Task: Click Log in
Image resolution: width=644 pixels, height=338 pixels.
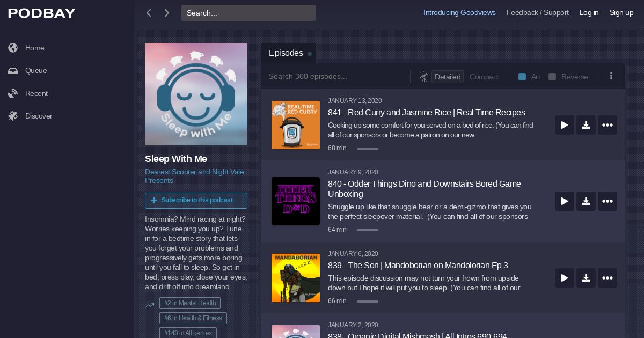Action: (x=589, y=12)
